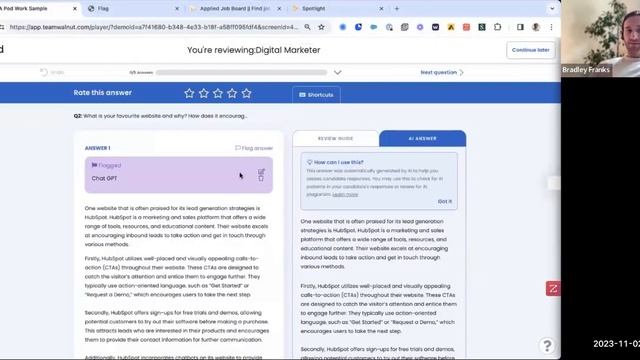Image resolution: width=640 pixels, height=360 pixels.
Task: Open the Chrome profile avatar
Action: (x=536, y=27)
